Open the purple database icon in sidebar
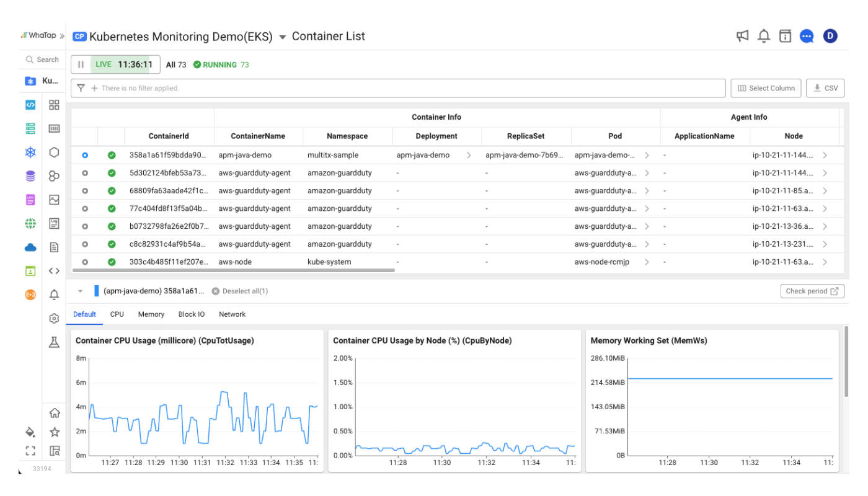 (30, 176)
